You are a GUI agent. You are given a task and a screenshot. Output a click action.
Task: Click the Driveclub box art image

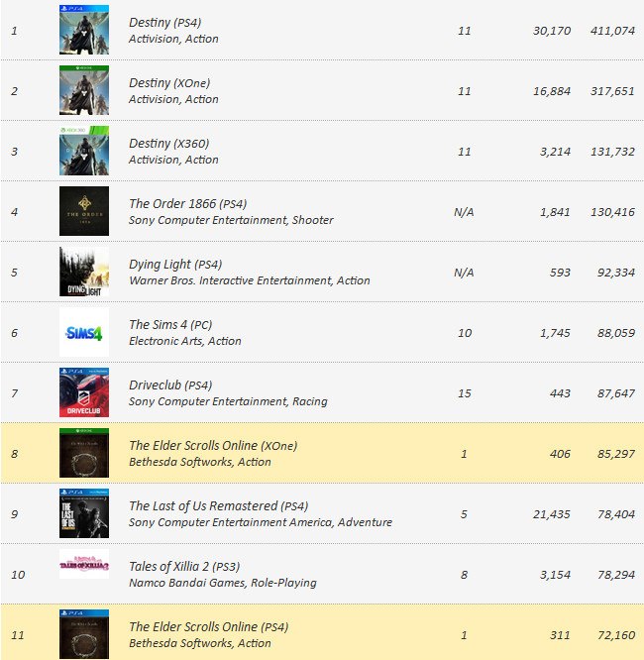coord(84,392)
